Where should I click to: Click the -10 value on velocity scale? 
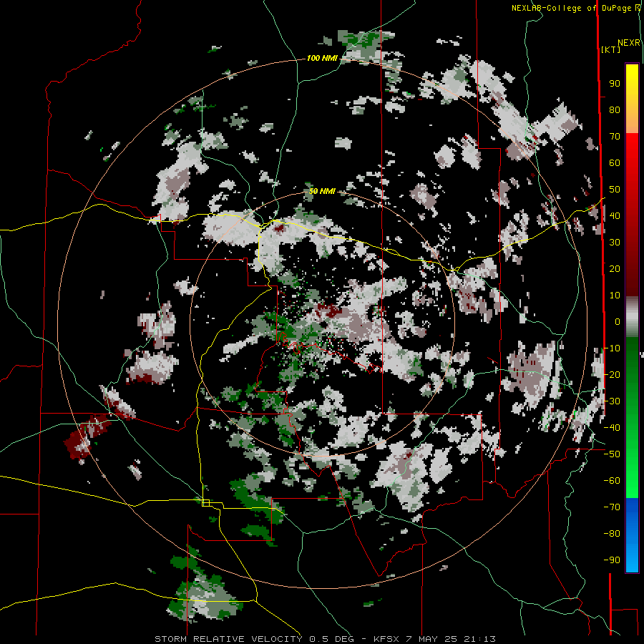[x=612, y=348]
